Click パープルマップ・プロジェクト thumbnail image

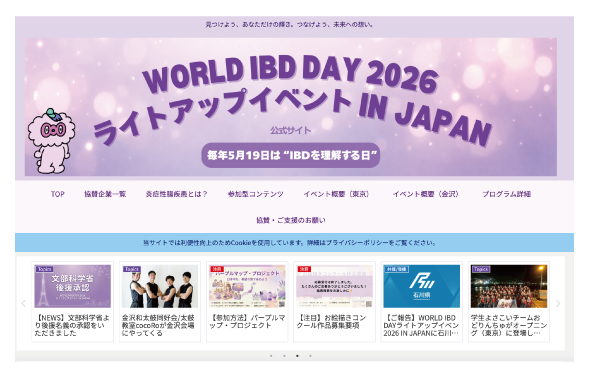tap(247, 286)
